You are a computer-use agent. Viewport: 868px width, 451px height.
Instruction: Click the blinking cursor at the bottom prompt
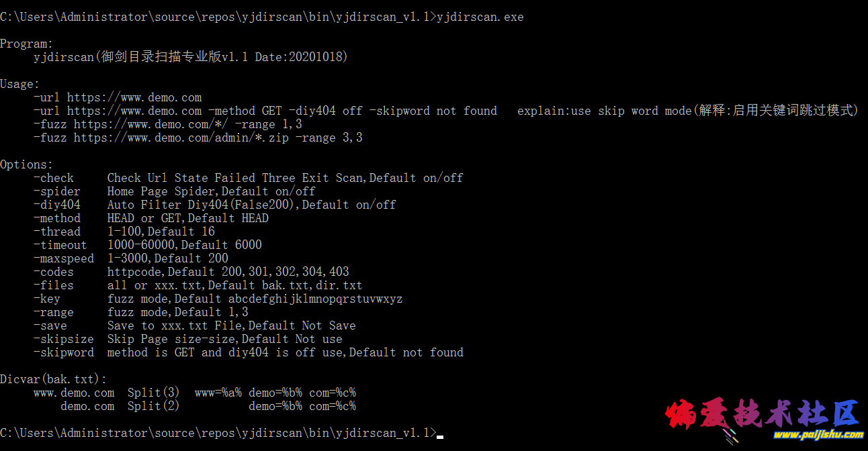440,436
